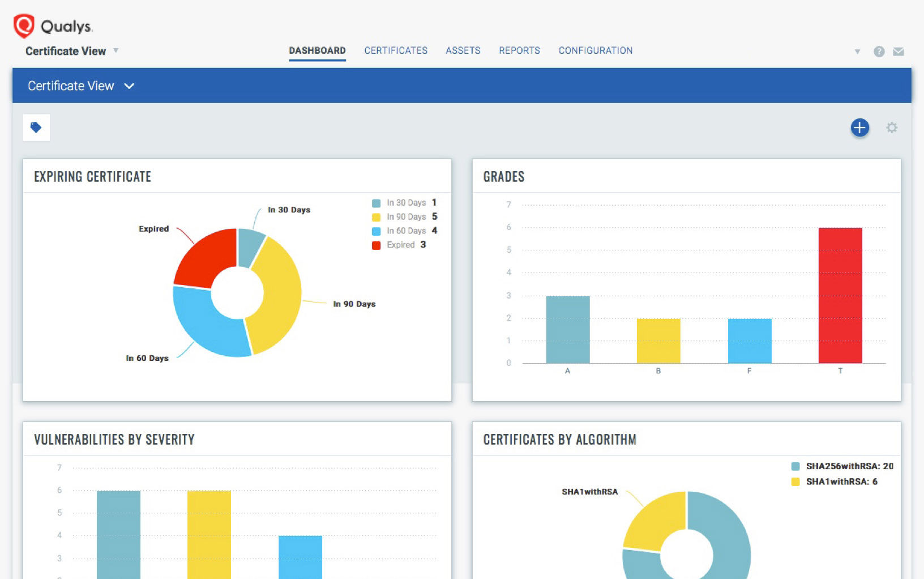The image size is (924, 579).
Task: Open dashboard settings via the gear icon
Action: (892, 128)
